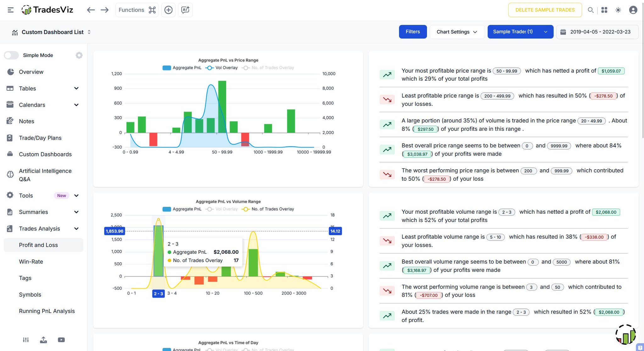Toggle Simple Mode switch
Screen dimensions: 644x351
(11, 55)
